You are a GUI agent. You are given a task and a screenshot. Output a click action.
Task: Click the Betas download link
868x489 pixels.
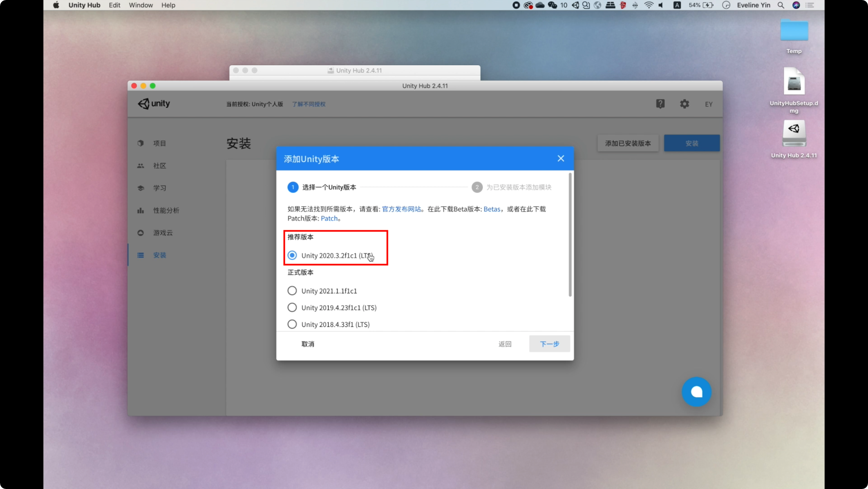[492, 209]
